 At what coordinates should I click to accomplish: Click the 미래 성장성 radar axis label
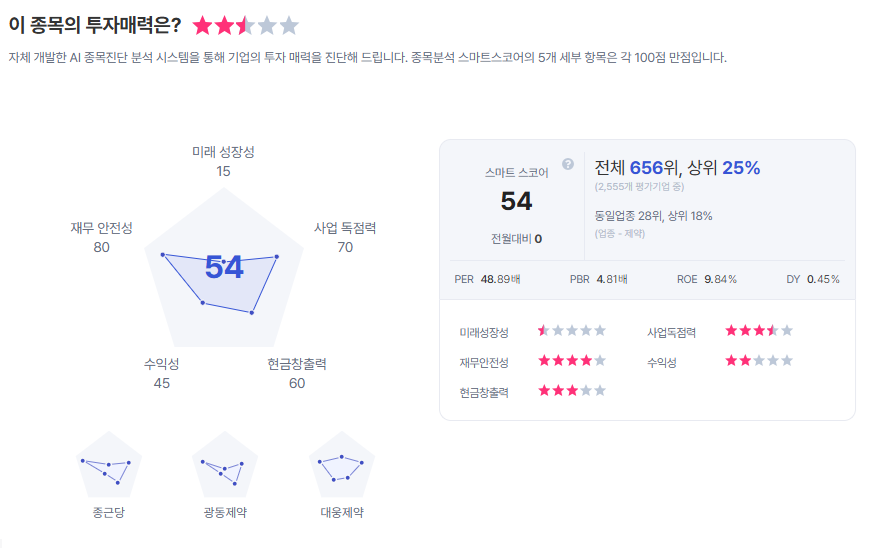tap(223, 152)
